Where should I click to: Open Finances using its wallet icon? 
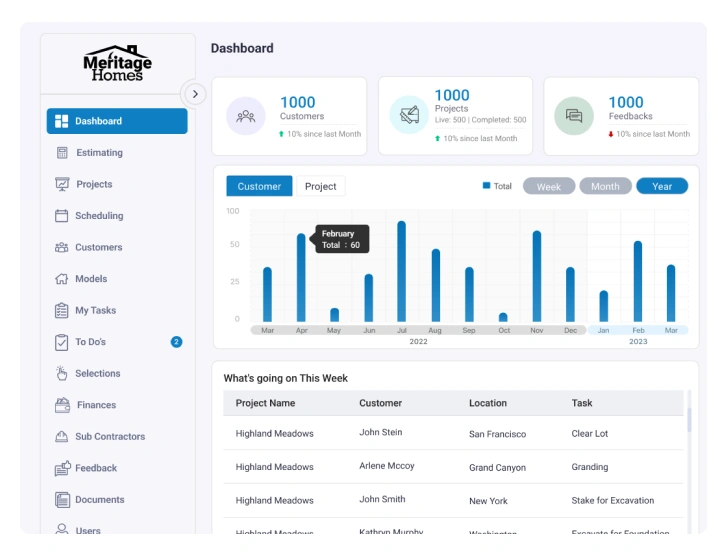(x=61, y=405)
